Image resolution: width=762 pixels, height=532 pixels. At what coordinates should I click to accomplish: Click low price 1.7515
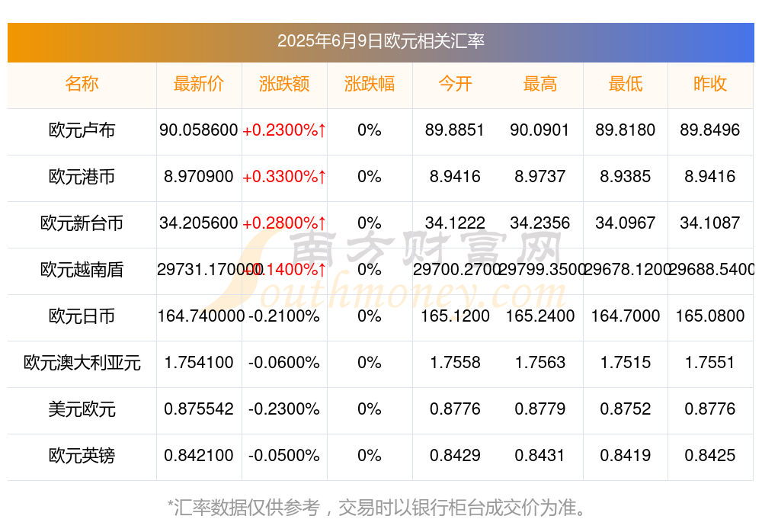pos(626,362)
